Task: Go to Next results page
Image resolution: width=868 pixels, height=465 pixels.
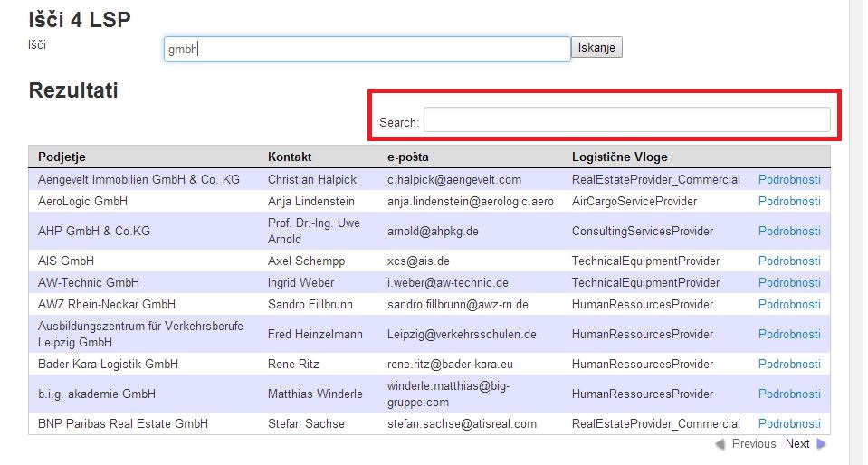Action: (797, 444)
